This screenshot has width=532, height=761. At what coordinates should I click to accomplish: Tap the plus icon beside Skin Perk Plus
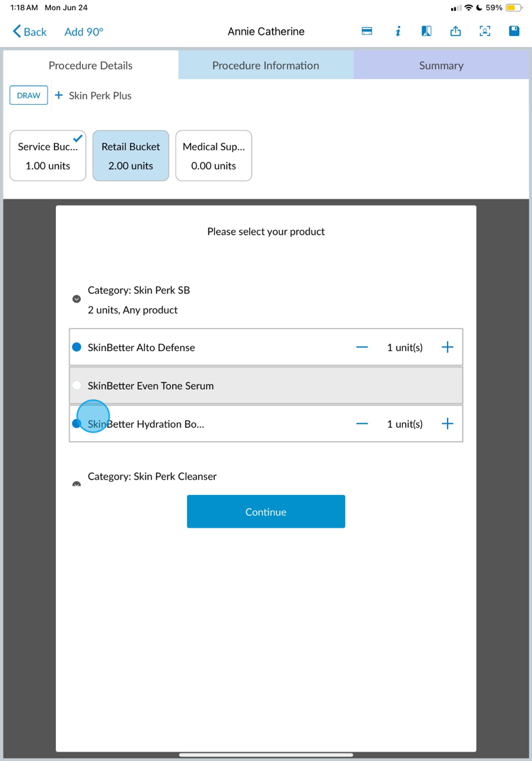point(59,95)
